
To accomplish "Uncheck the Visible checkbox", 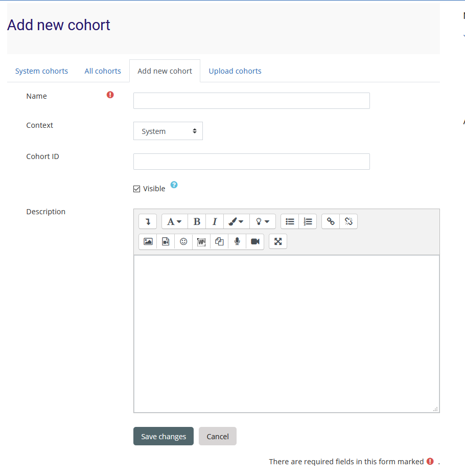I will point(136,189).
